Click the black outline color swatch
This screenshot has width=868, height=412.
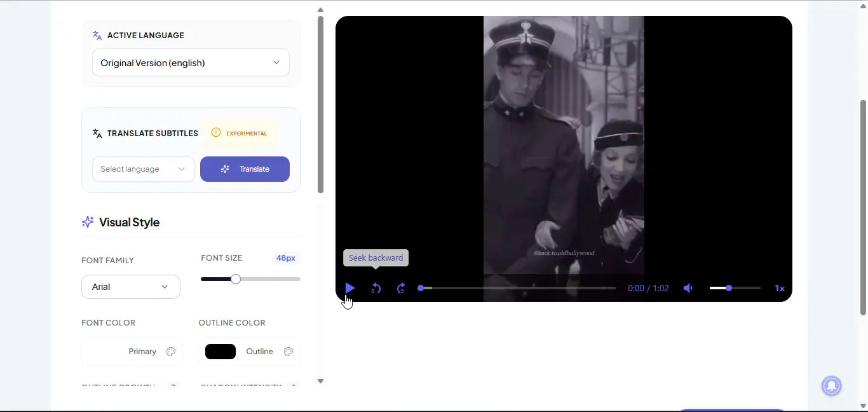click(220, 352)
